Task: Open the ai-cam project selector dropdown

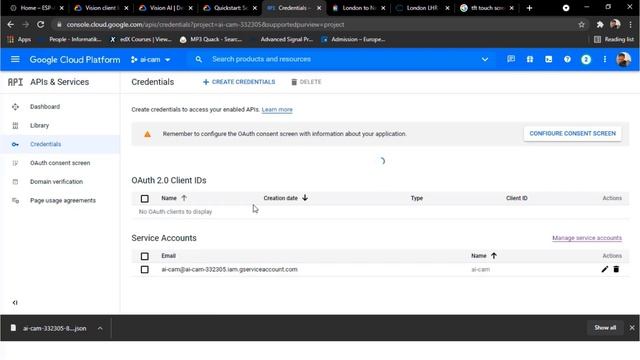Action: 150,60
